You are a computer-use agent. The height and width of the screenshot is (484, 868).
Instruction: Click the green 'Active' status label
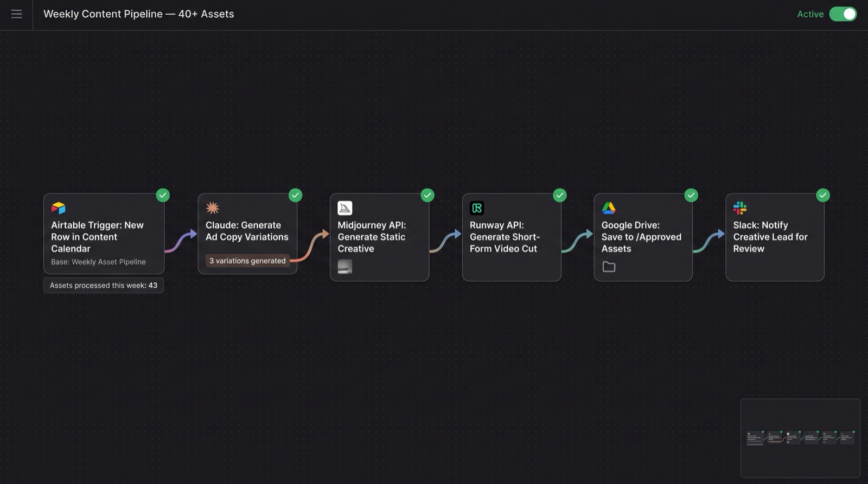tap(810, 14)
